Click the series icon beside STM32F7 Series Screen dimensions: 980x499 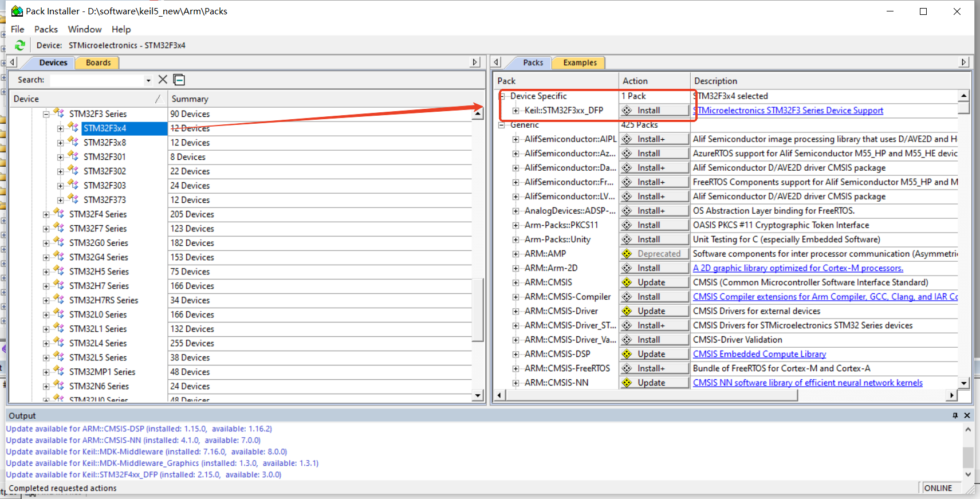pos(60,227)
